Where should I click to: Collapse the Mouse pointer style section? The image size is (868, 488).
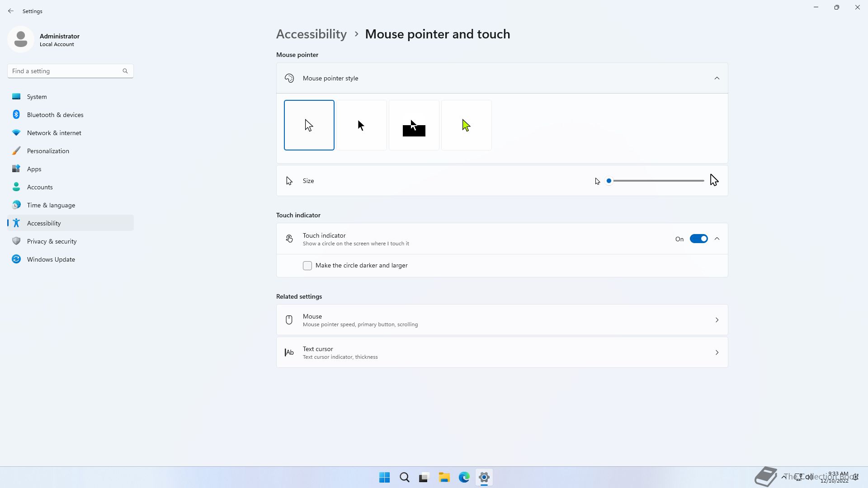pyautogui.click(x=717, y=78)
